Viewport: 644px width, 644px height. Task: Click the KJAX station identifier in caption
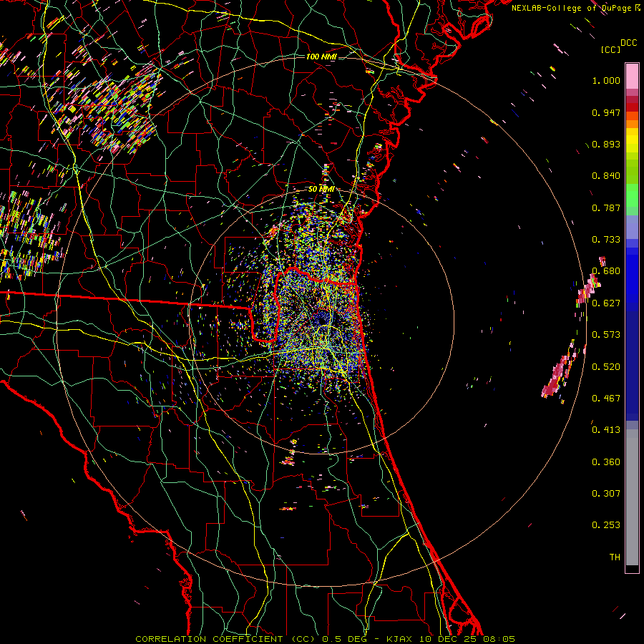pos(400,639)
